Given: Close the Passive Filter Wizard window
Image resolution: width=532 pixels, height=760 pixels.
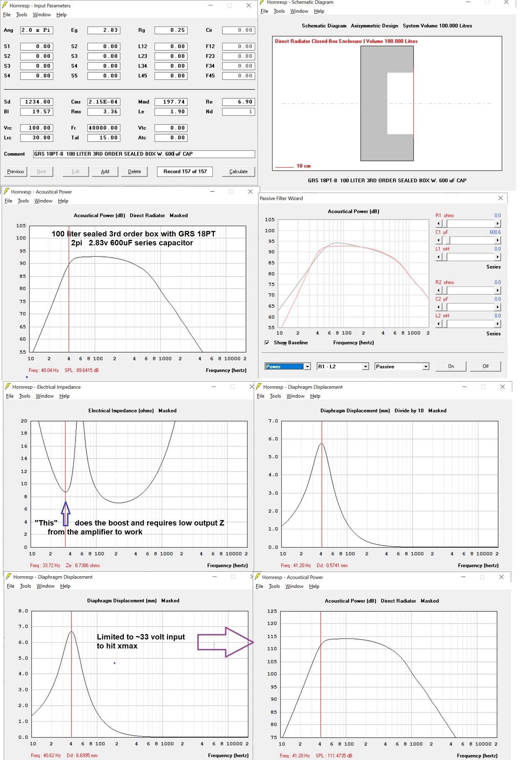Looking at the screenshot, I should tap(500, 198).
